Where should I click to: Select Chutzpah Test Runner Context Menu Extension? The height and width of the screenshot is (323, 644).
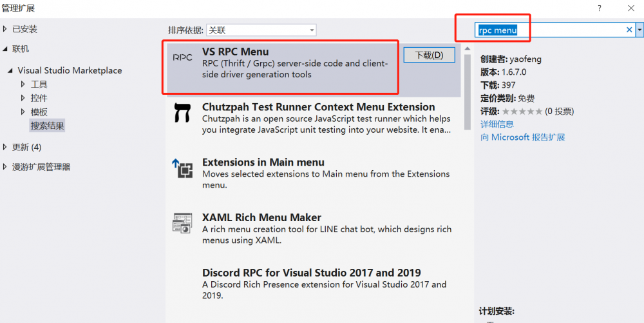(318, 107)
